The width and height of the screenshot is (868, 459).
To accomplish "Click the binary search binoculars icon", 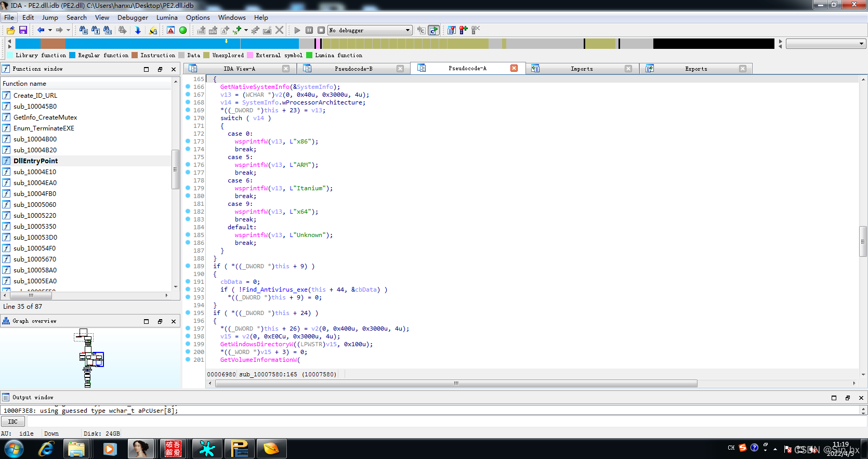I will tap(108, 30).
